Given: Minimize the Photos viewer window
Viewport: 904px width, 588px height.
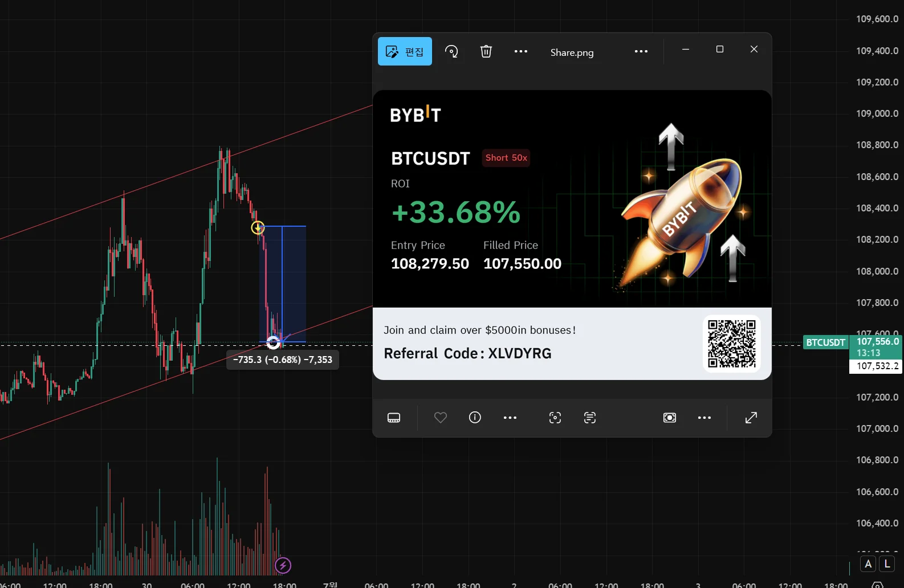Looking at the screenshot, I should (686, 50).
